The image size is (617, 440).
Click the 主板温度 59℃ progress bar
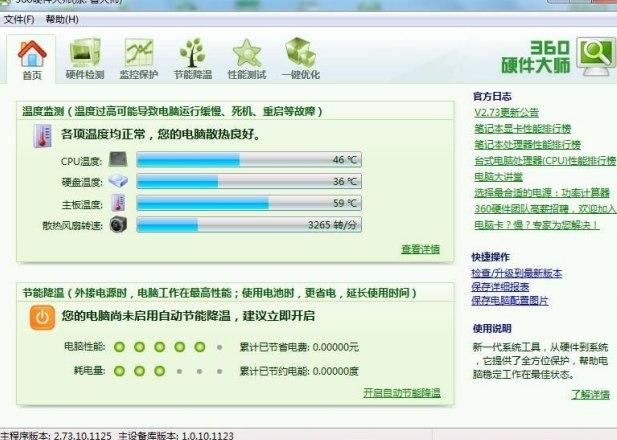[x=249, y=203]
